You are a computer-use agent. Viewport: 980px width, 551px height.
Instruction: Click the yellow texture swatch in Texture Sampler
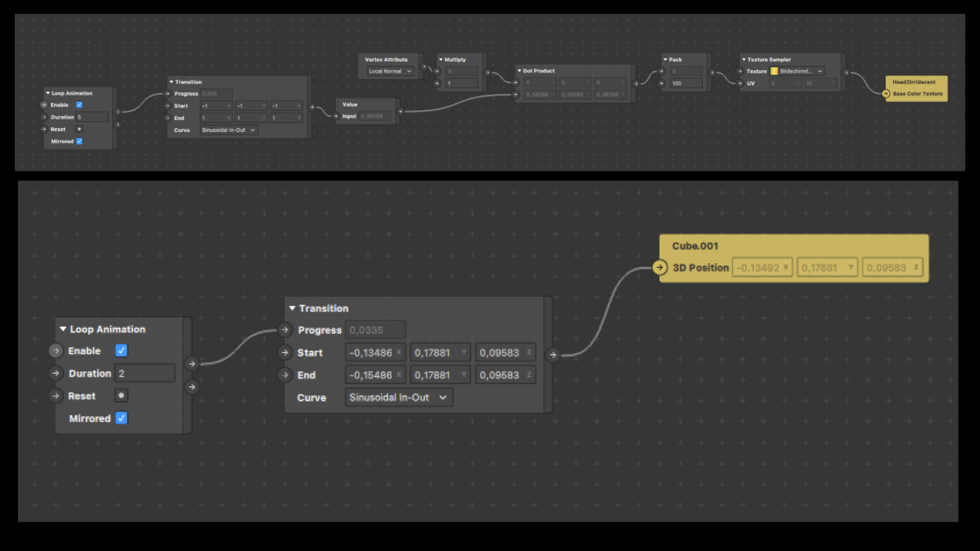(x=774, y=71)
